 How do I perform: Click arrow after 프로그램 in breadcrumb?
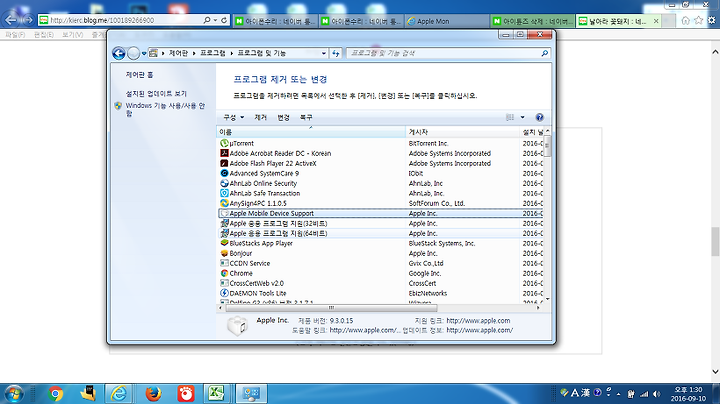tap(231, 54)
